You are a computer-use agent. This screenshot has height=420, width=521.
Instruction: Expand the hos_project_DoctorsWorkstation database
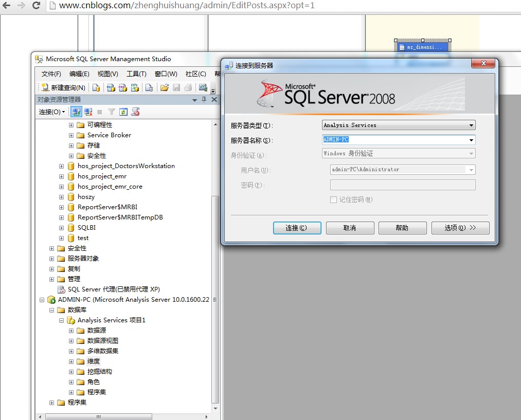pos(62,167)
